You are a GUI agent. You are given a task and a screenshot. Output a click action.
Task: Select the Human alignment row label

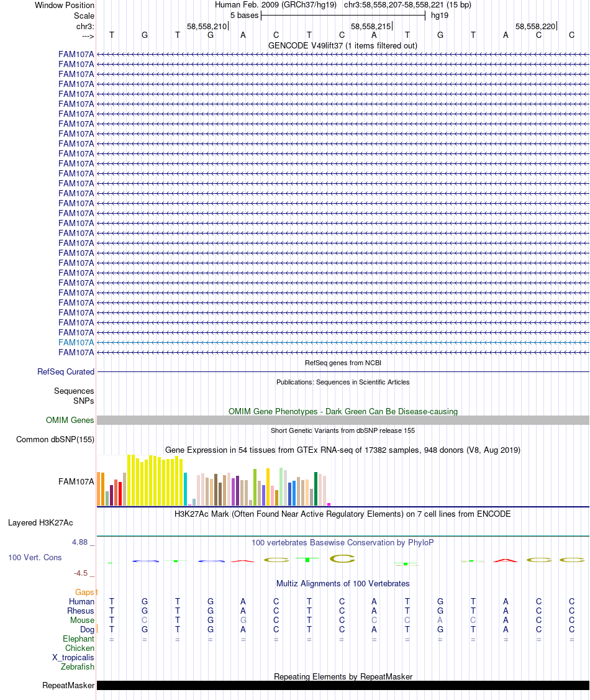click(82, 602)
